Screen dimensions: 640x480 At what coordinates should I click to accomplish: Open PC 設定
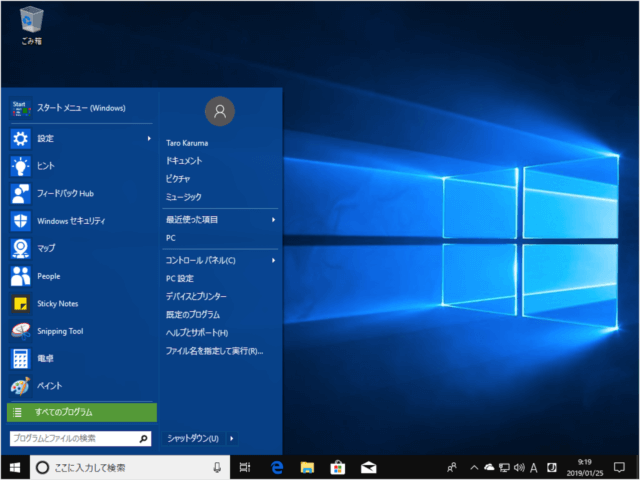click(180, 278)
